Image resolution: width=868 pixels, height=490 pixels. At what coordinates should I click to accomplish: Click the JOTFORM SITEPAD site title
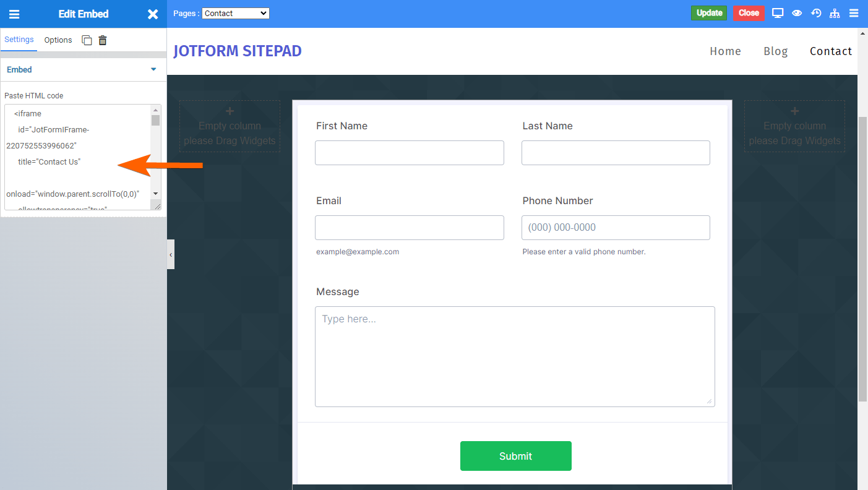click(238, 51)
